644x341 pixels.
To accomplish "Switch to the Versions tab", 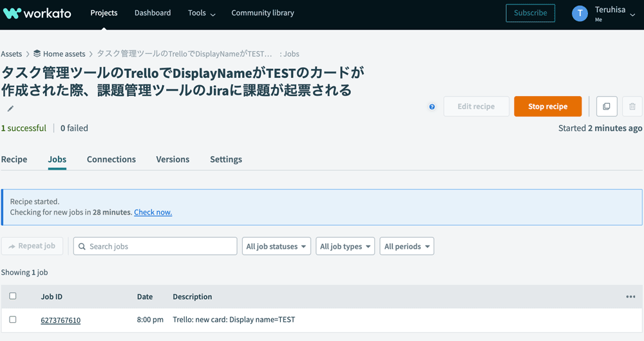I will point(173,159).
